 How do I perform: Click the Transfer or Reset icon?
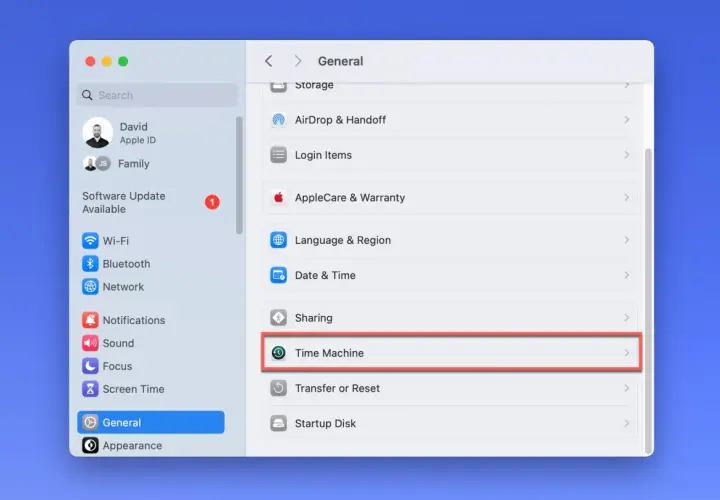pos(278,388)
